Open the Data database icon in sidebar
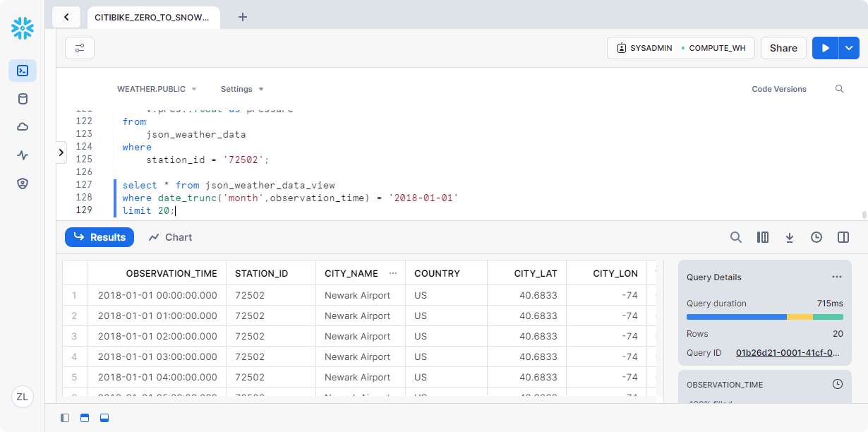 click(23, 99)
